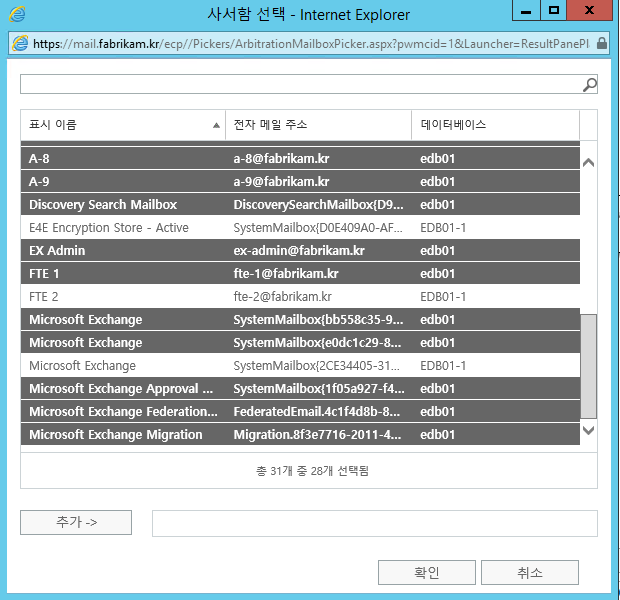
Task: Select Microsoft Exchange row with SystemMailbox{2CE34405
Action: click(300, 365)
